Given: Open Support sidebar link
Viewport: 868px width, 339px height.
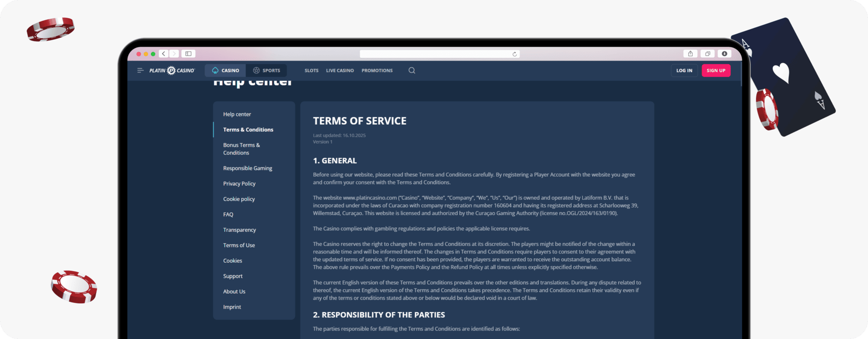Looking at the screenshot, I should tap(233, 276).
